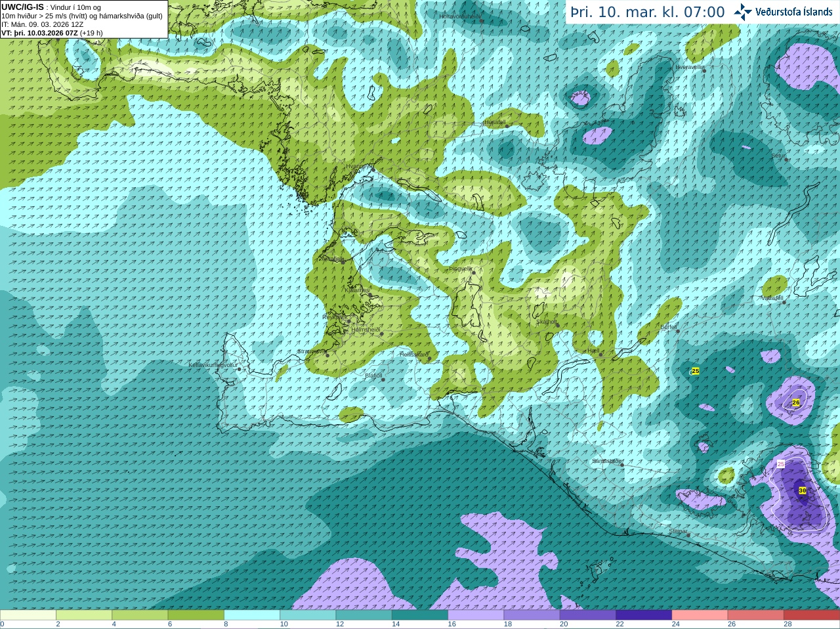Click the Akrafjall station label

click(x=331, y=259)
